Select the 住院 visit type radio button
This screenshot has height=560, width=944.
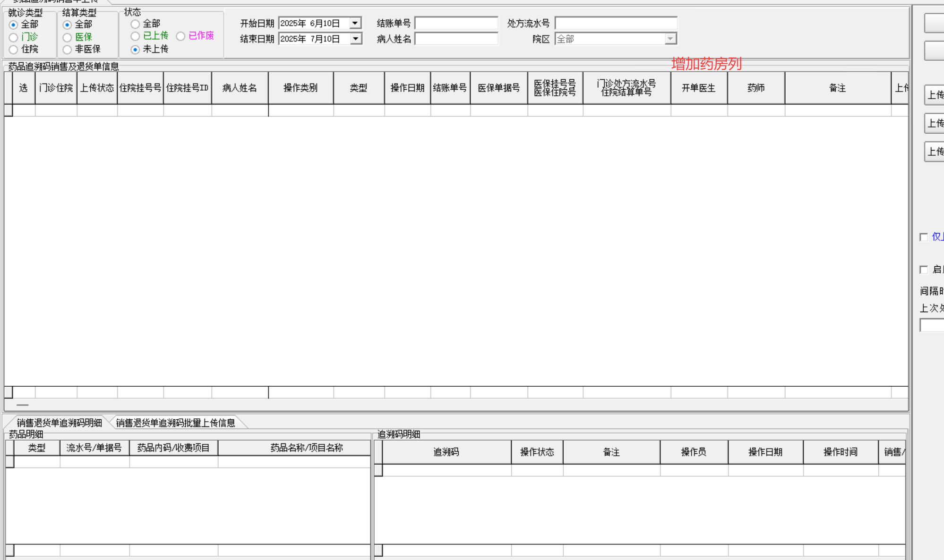click(x=14, y=50)
